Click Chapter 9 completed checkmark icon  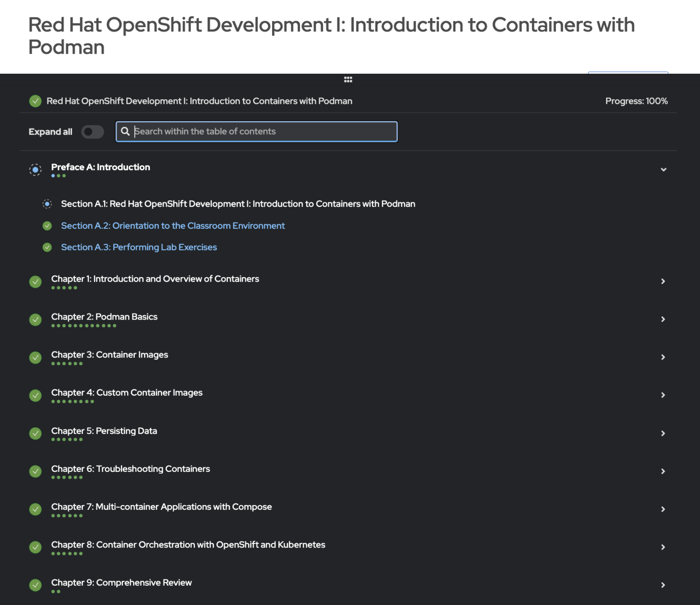pos(35,585)
